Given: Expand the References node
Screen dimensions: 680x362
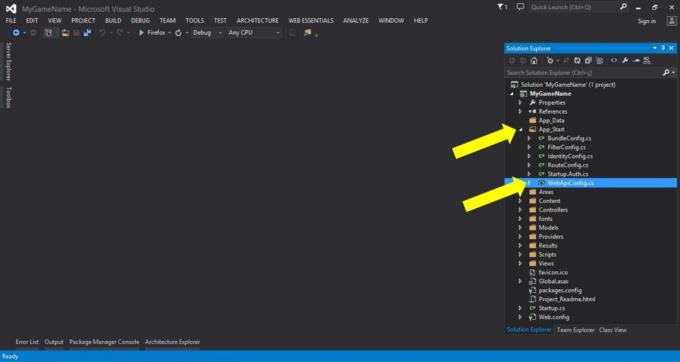Looking at the screenshot, I should (520, 111).
